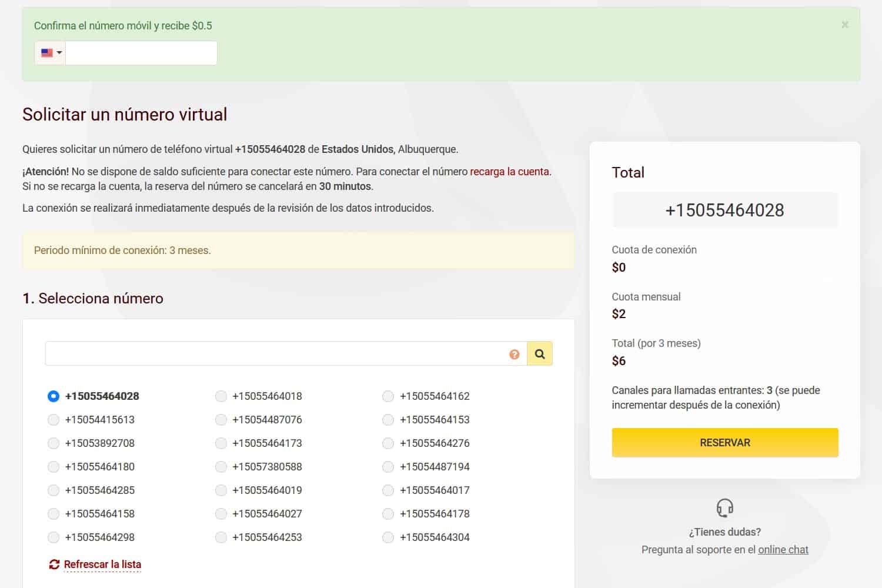
Task: Select radio button for +15055464276
Action: coord(388,443)
